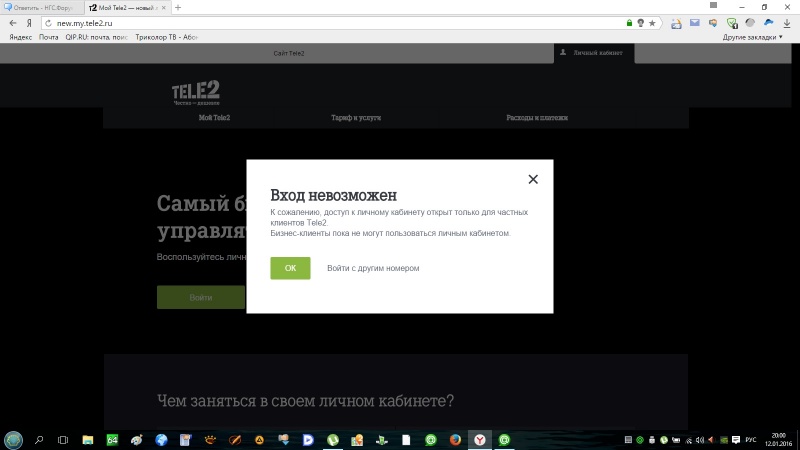Switch to the 'Ответить - НГС.Форум' tab
This screenshot has height=450, width=800.
tap(42, 7)
